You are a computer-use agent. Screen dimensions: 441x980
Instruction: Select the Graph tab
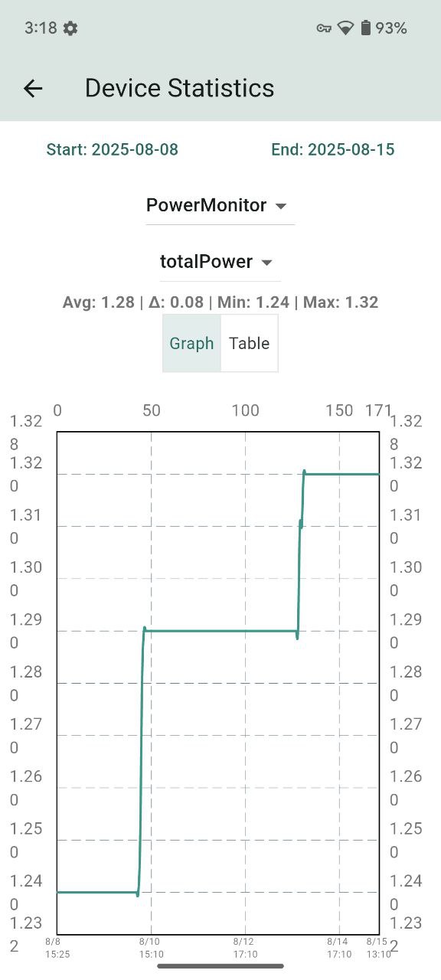click(191, 343)
